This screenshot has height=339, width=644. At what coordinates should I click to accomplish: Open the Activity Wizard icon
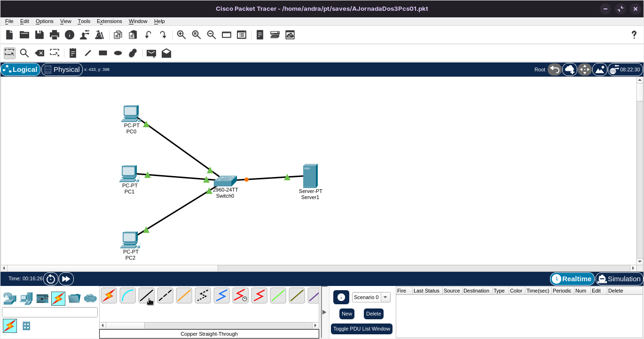[85, 35]
